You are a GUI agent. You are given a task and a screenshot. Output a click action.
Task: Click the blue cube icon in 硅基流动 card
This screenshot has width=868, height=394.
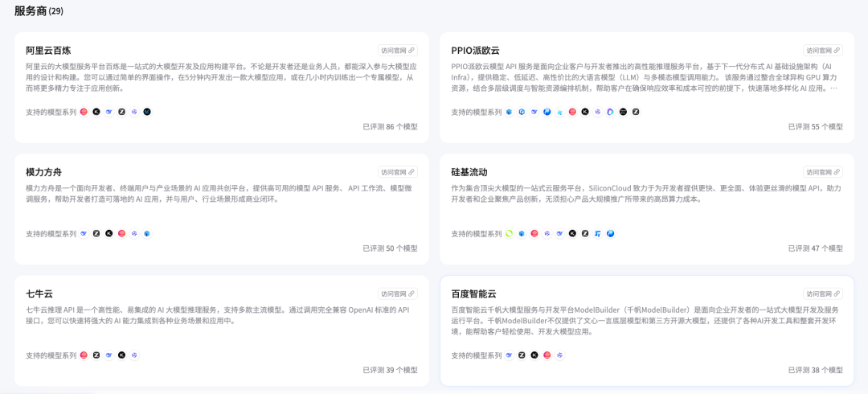coord(522,234)
